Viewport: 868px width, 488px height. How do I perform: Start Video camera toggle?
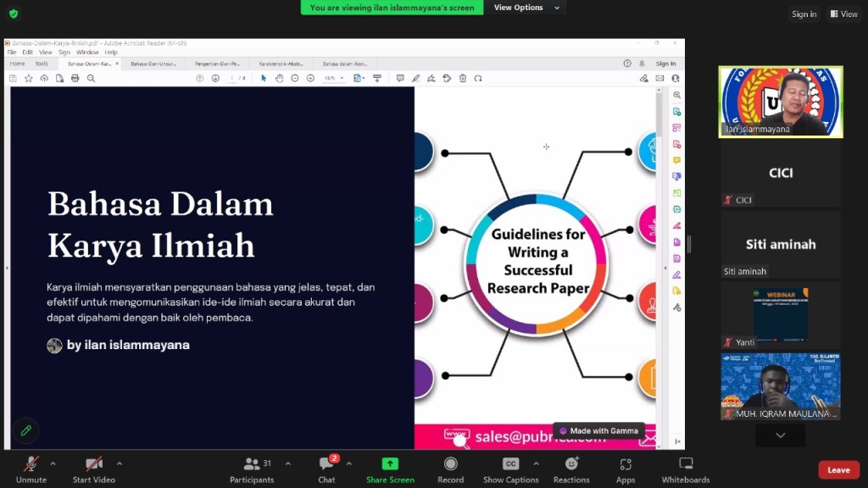93,469
